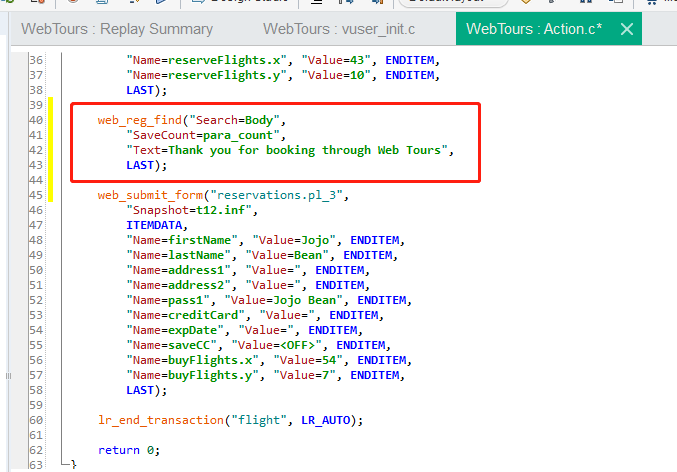Viewport: 677px width, 472px height.
Task: Click the ITEMDATA keyword
Action: 156,225
